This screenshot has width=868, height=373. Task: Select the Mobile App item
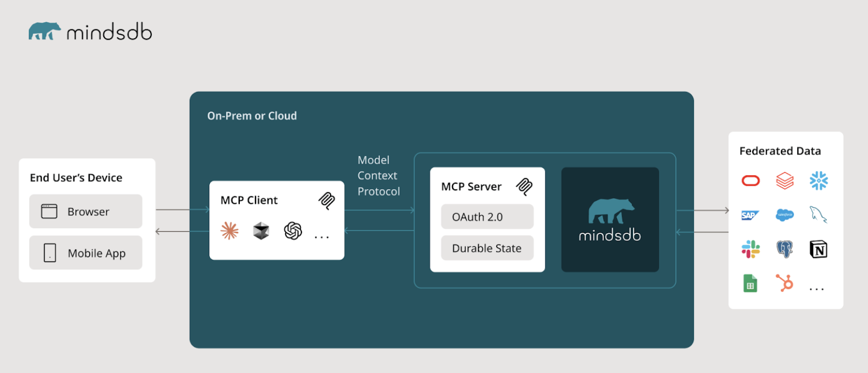85,252
